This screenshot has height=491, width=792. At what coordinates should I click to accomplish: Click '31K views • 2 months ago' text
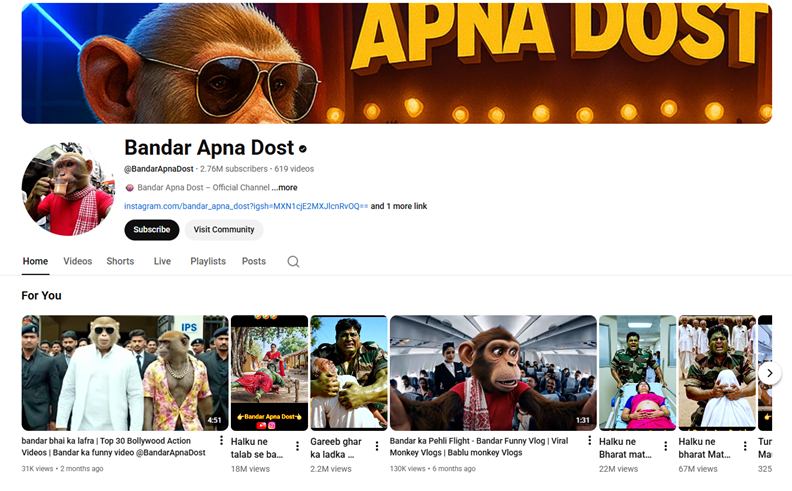point(62,469)
